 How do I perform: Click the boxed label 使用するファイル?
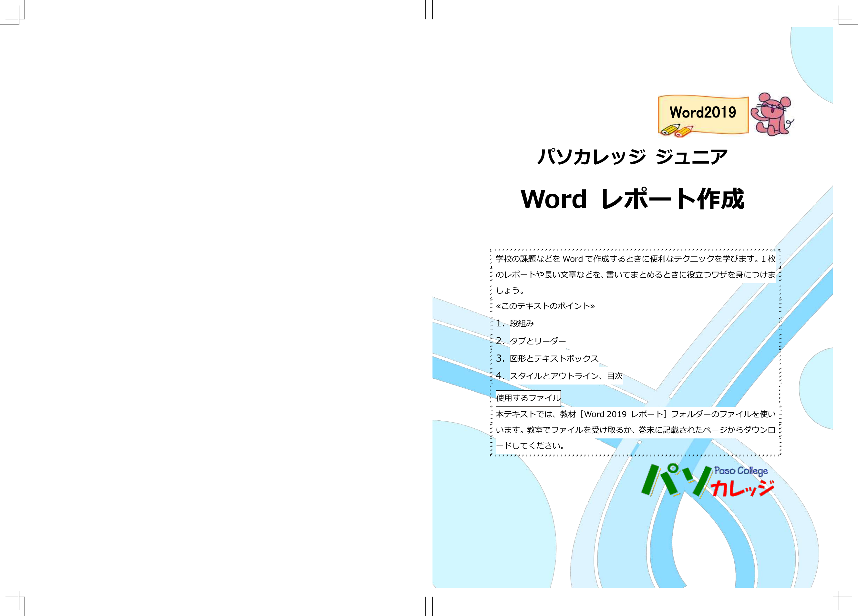(528, 398)
